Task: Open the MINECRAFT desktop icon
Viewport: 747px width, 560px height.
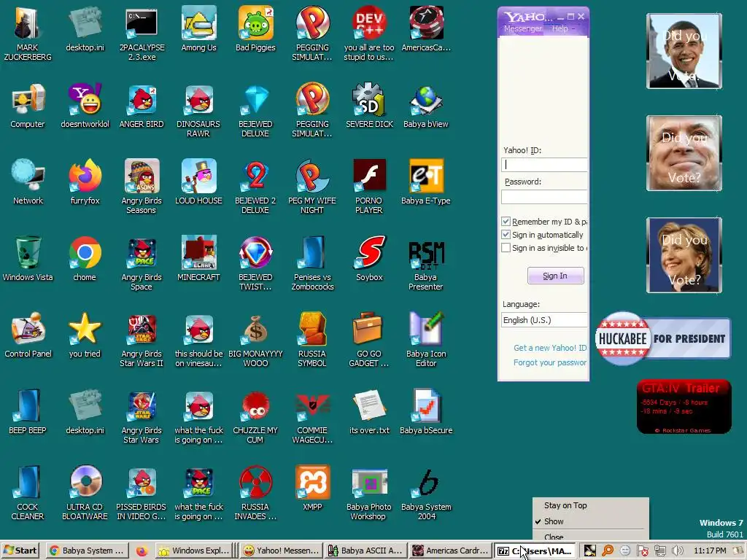Action: (198, 259)
